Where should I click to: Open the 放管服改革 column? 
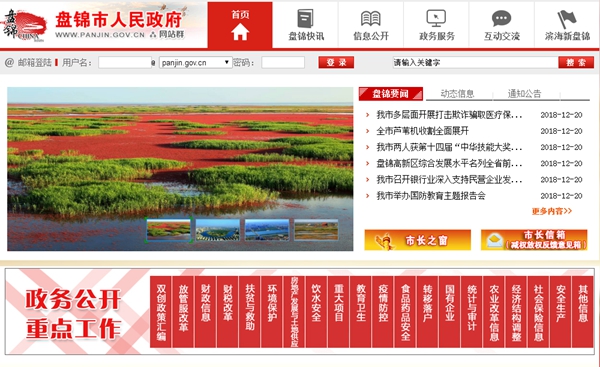tap(183, 312)
